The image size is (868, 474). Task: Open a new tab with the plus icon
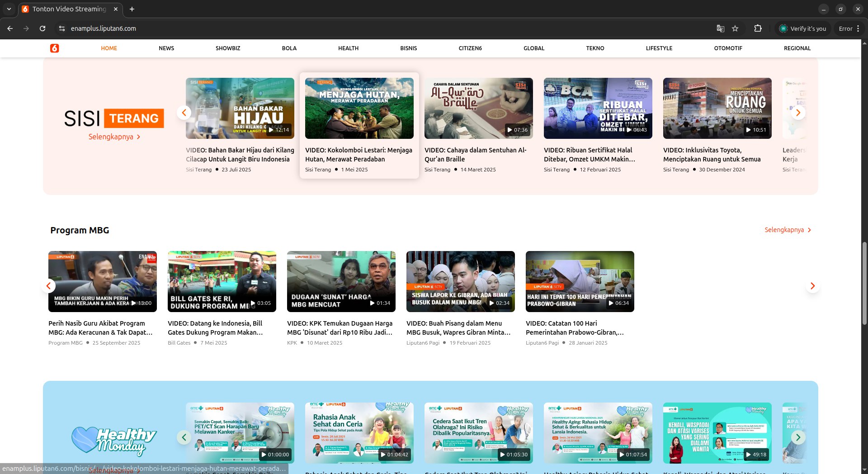point(132,9)
